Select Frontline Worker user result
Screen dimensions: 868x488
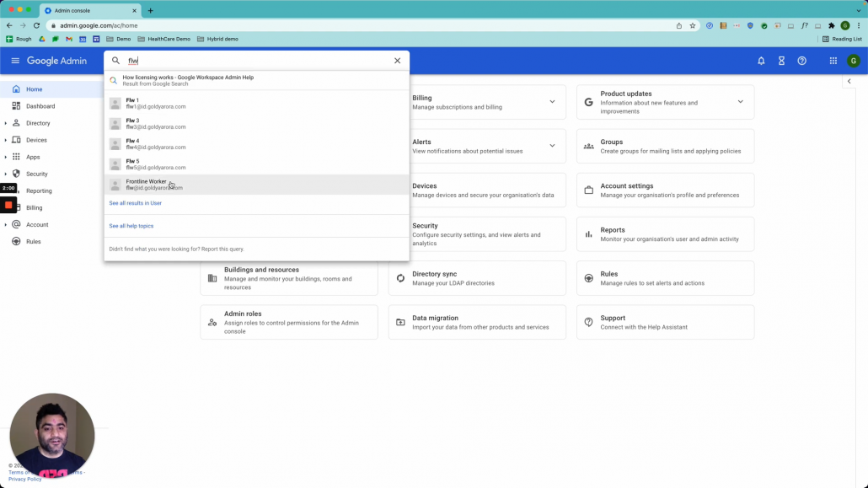click(257, 185)
